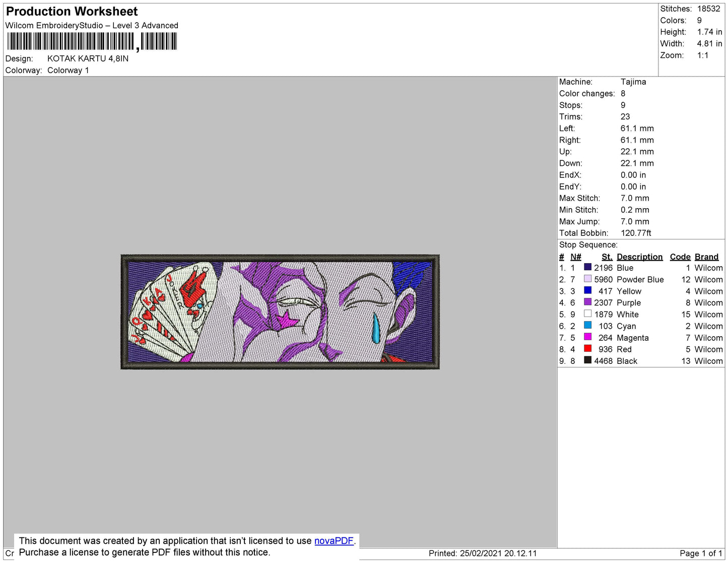Click the Stitches count 18532
This screenshot has width=728, height=563.
pyautogui.click(x=708, y=9)
